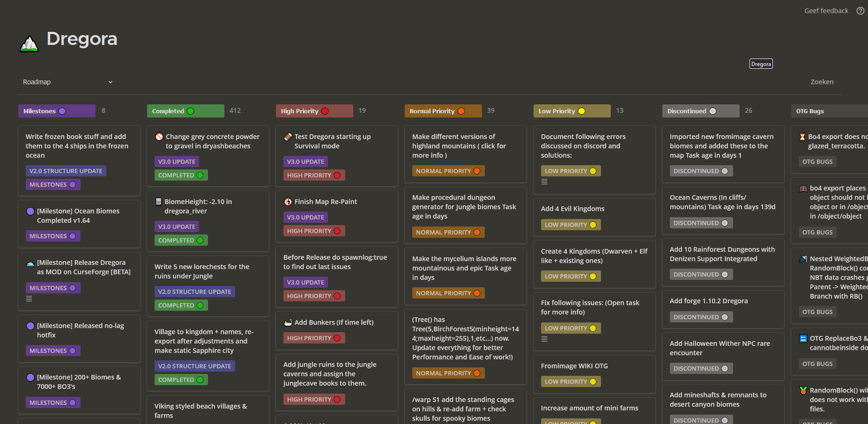
Task: Click LOW PRIORITY tag on Add 4 Evil Kingdoms
Action: tap(571, 225)
